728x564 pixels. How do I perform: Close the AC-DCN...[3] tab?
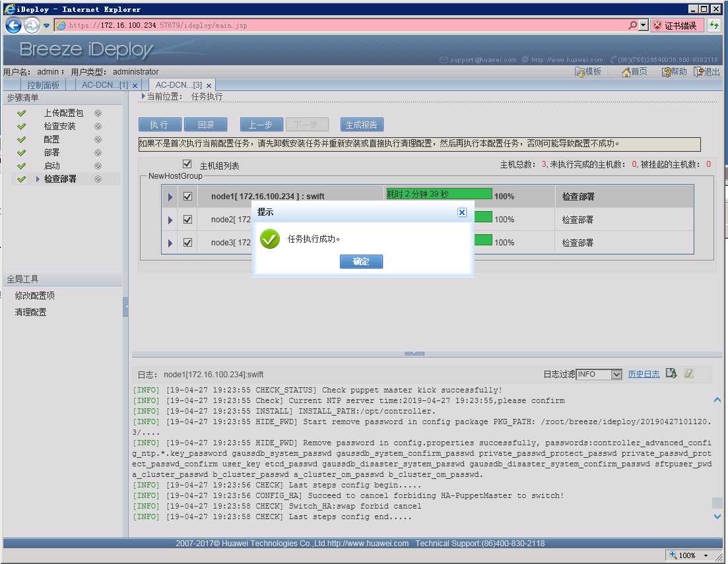[x=209, y=85]
